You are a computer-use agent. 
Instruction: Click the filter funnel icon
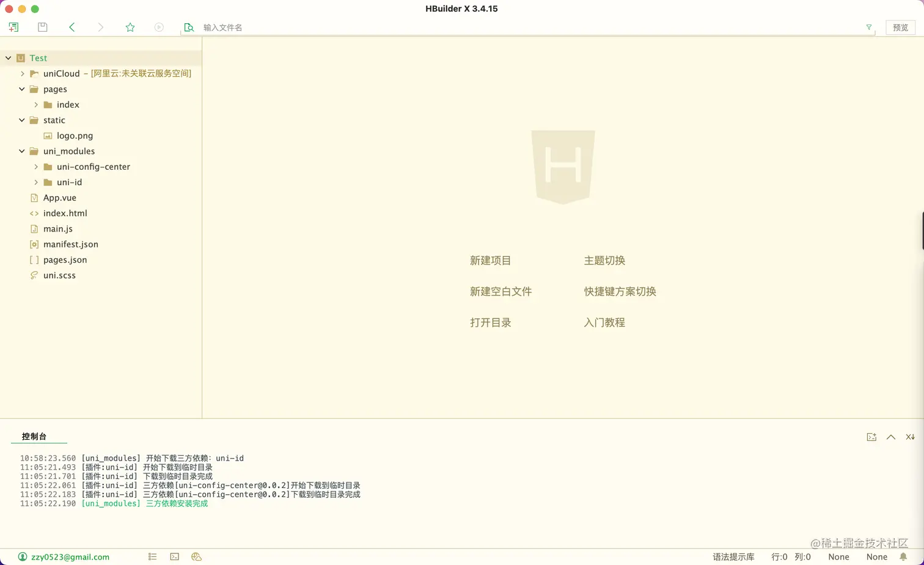pyautogui.click(x=868, y=27)
